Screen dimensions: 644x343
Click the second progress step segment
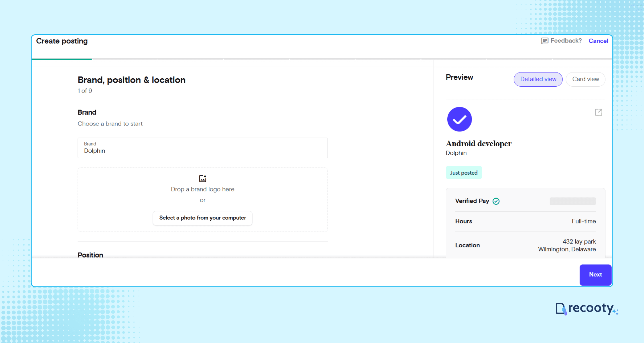125,59
